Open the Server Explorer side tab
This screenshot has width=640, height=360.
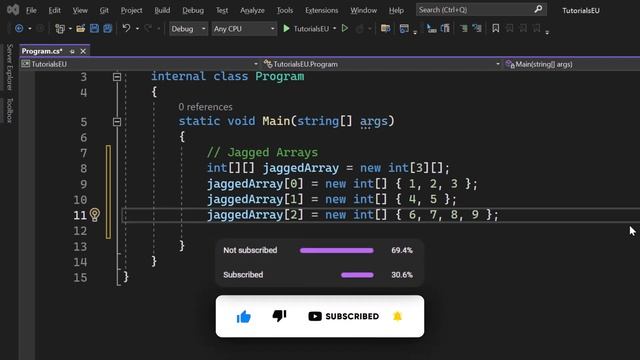10,67
